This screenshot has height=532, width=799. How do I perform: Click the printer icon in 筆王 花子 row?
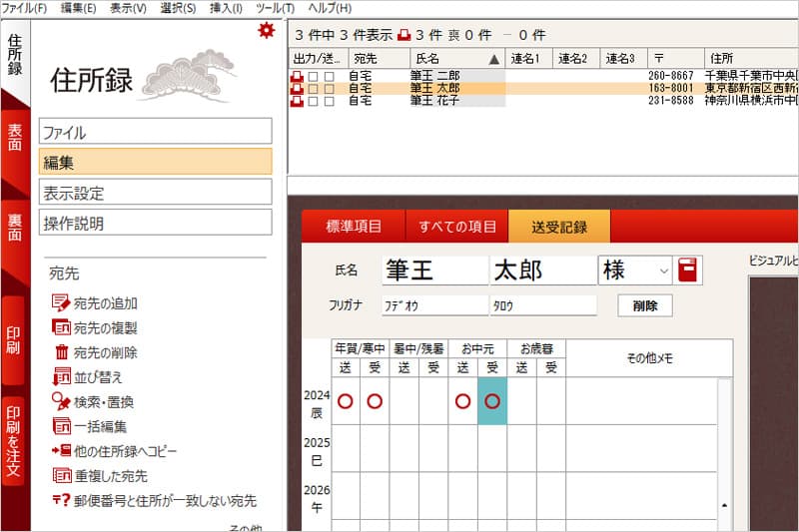[297, 101]
